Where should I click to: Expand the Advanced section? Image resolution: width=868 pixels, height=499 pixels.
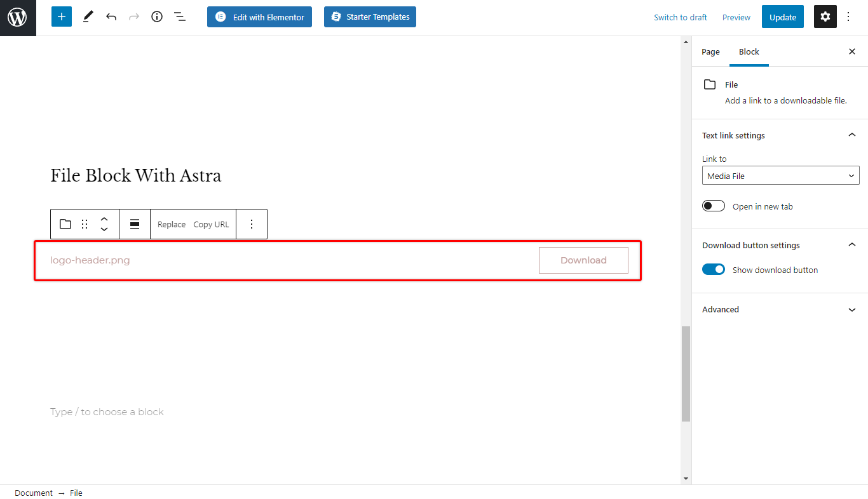pos(852,309)
